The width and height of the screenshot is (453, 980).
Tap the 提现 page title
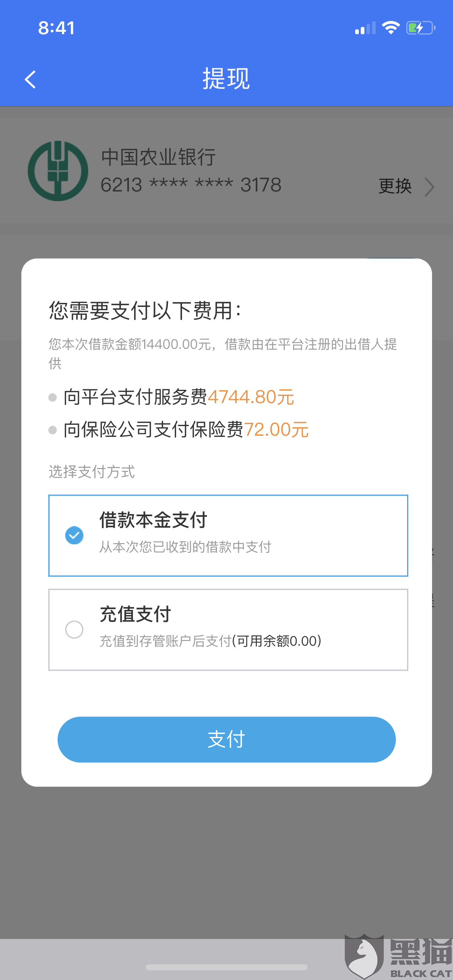[x=226, y=78]
